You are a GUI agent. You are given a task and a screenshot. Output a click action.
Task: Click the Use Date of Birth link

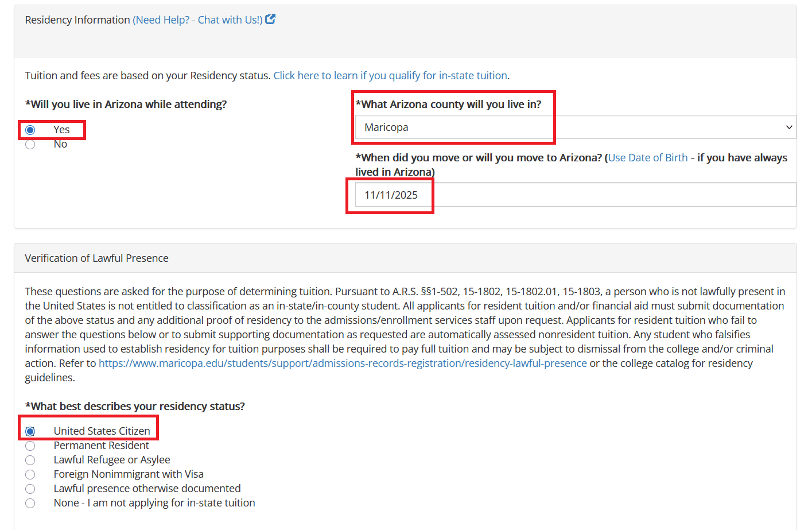(x=648, y=158)
